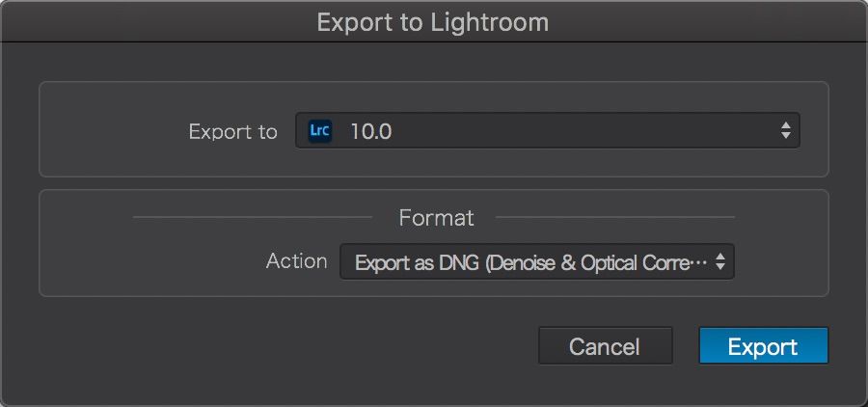Click the Lrc Lightroom Classic icon
Image resolution: width=868 pixels, height=407 pixels.
point(319,131)
